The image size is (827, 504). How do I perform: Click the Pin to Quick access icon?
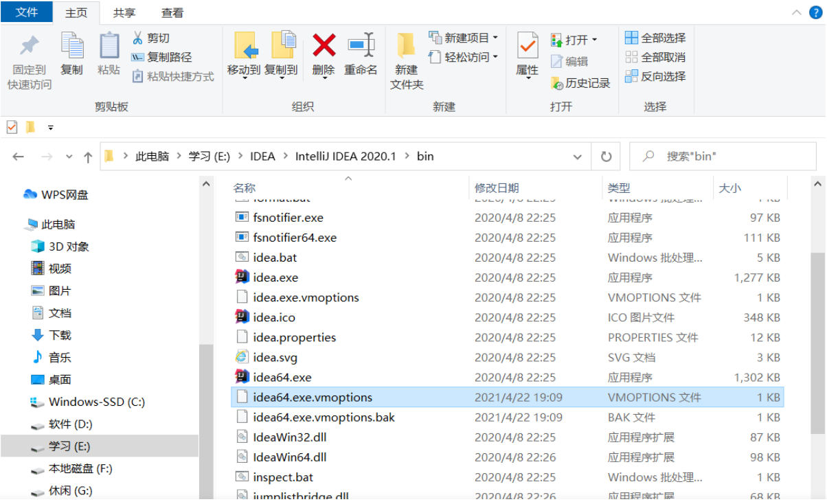[x=29, y=46]
